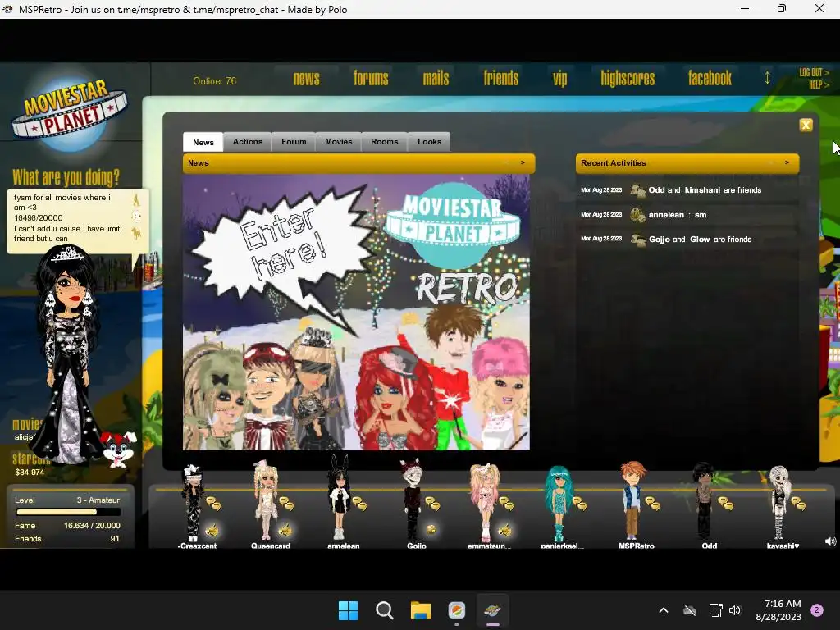The image size is (840, 630).
Task: Open chat bubble icon next to Odd
Action: click(x=725, y=503)
